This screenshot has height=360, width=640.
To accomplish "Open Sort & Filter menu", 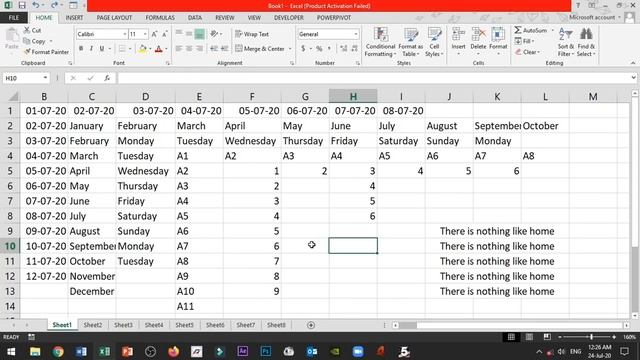I will coord(566,42).
